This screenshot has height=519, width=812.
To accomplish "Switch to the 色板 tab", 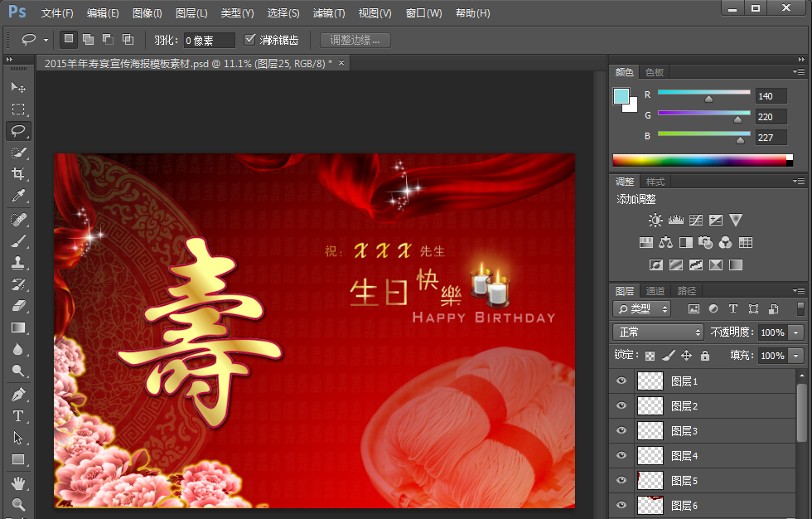I will [x=655, y=72].
